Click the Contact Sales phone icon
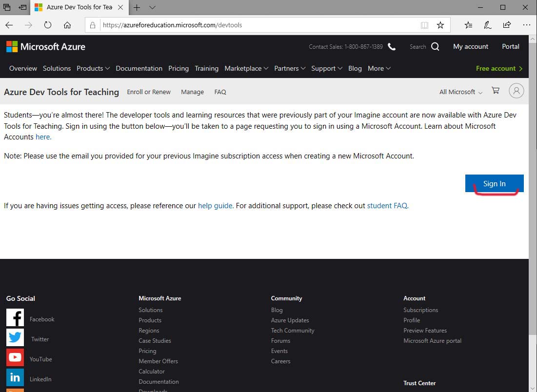Image resolution: width=537 pixels, height=392 pixels. tap(392, 46)
